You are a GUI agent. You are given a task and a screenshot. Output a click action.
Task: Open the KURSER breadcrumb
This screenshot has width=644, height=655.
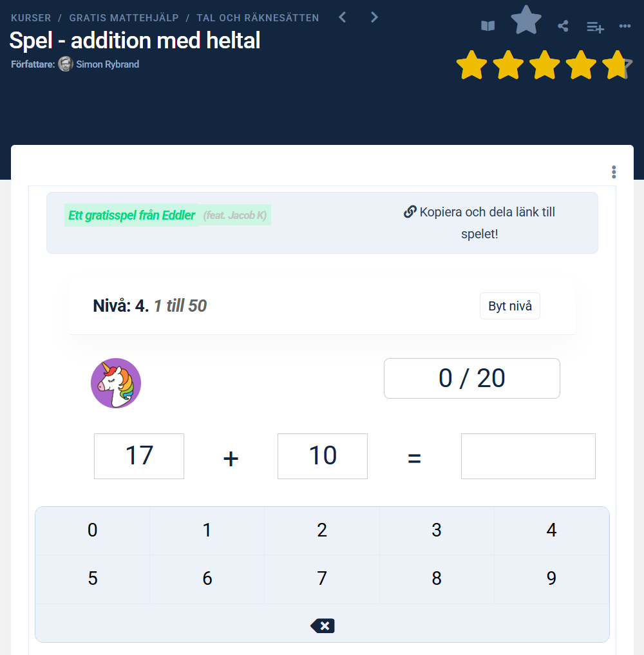(x=31, y=18)
